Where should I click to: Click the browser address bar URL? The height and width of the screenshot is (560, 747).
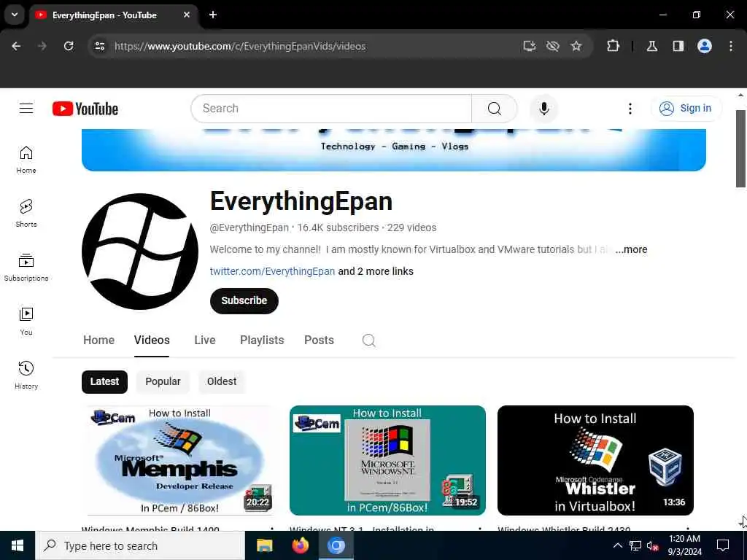[x=240, y=46]
